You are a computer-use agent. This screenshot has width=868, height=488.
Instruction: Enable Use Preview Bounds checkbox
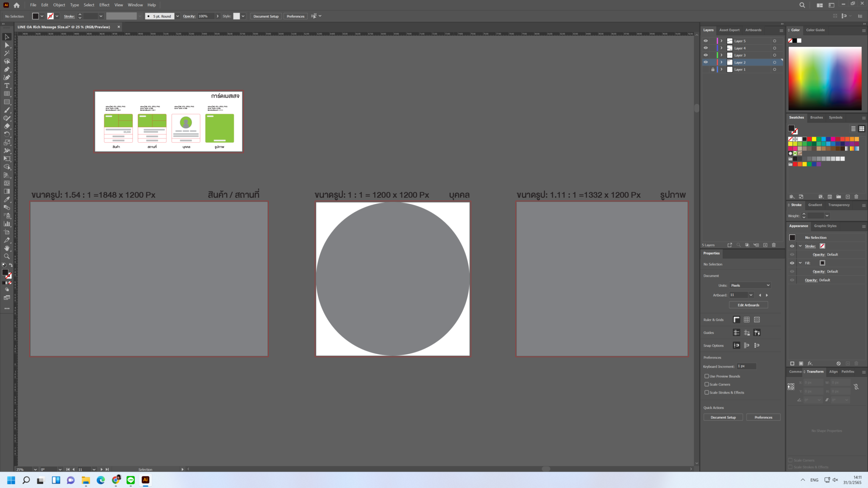[707, 376]
